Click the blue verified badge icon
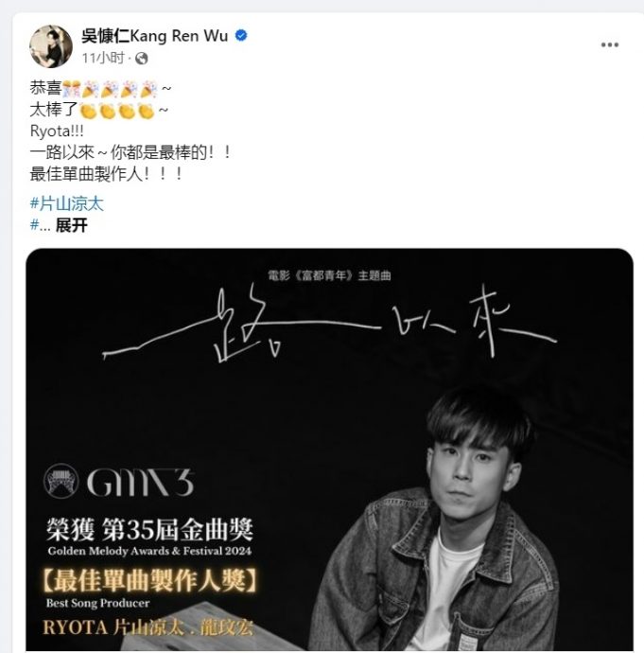 click(x=241, y=35)
